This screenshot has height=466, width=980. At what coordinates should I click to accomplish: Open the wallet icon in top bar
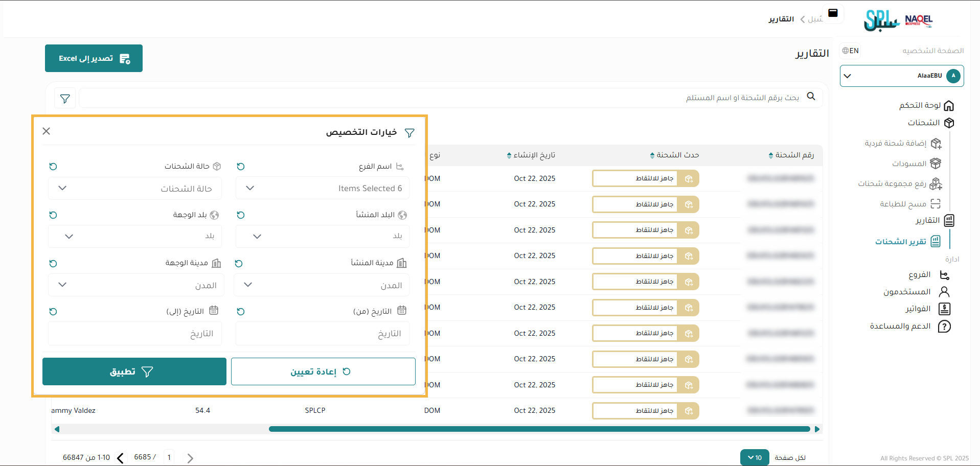tap(833, 13)
